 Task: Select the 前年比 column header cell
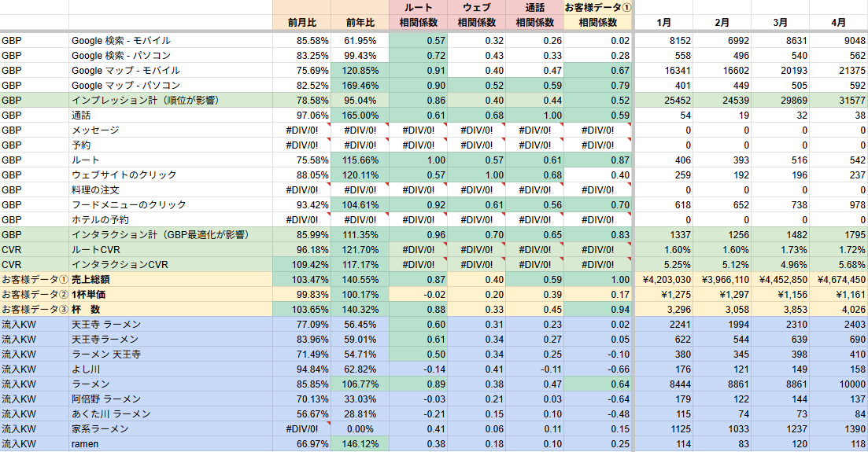[360, 23]
